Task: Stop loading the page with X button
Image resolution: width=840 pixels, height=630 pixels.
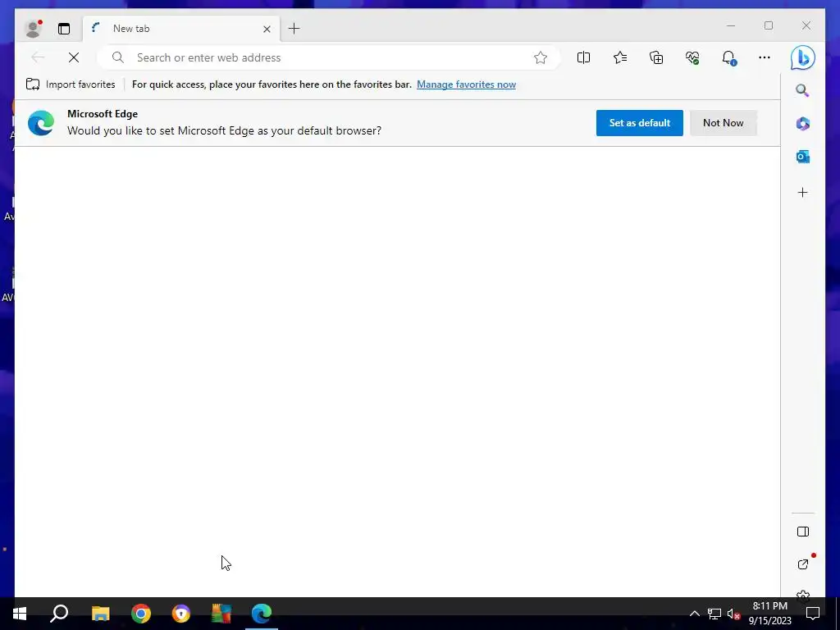Action: point(74,57)
